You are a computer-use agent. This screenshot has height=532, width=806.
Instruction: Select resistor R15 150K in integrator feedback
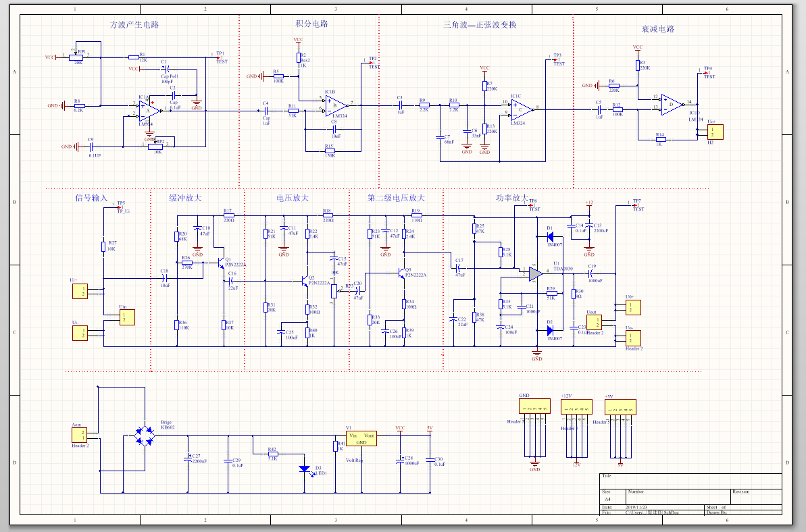(329, 151)
